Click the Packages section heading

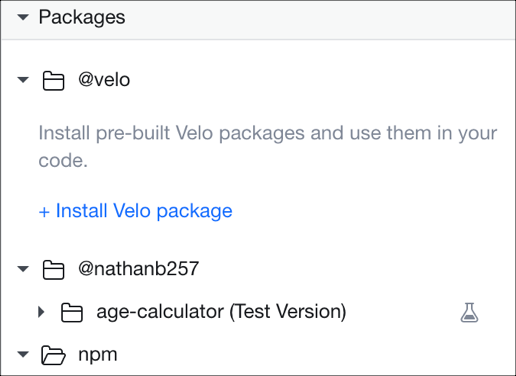tap(82, 17)
